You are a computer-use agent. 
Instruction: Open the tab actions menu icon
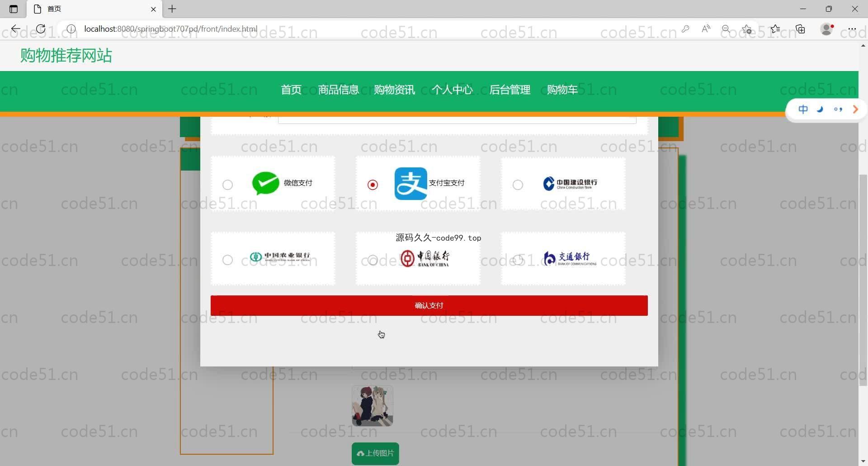[x=14, y=9]
